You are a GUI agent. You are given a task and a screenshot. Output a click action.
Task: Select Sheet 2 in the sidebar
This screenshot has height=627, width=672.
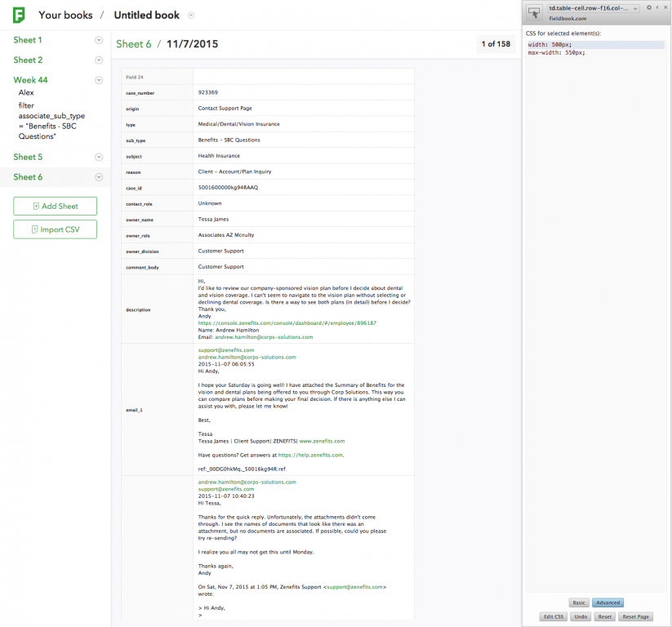pos(28,60)
